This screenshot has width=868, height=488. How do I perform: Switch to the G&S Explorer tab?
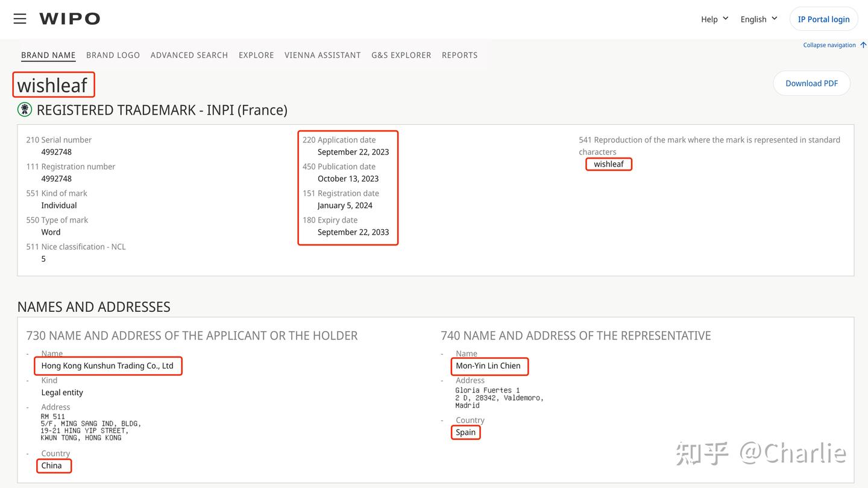tap(401, 55)
